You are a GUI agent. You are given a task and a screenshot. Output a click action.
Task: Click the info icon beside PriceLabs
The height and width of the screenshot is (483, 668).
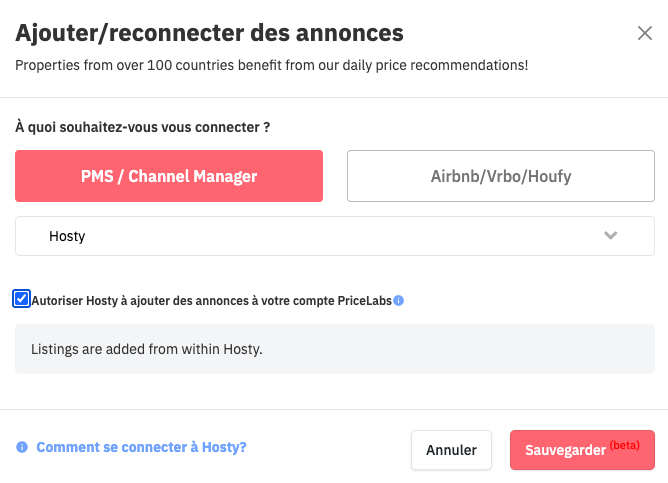399,300
